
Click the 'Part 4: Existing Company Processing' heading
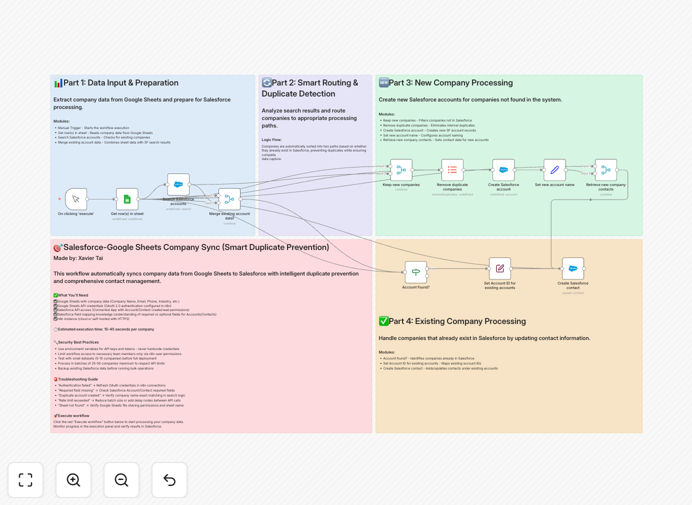coord(452,321)
